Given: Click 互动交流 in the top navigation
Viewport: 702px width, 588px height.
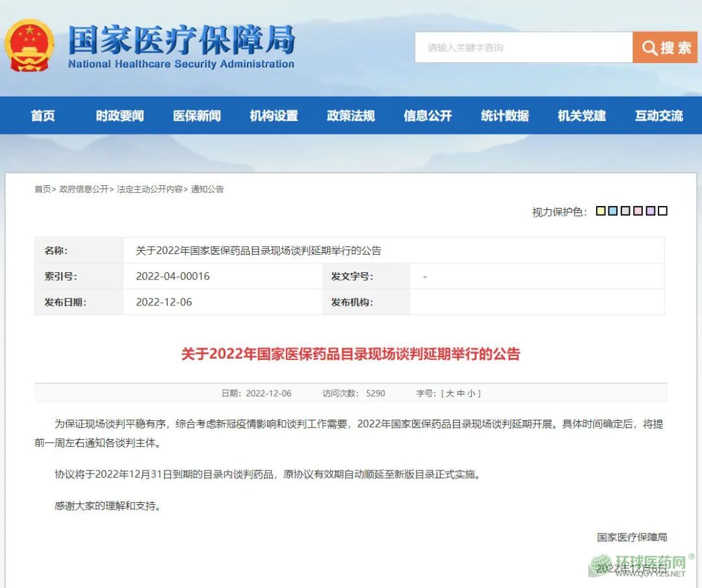Looking at the screenshot, I should click(x=658, y=116).
